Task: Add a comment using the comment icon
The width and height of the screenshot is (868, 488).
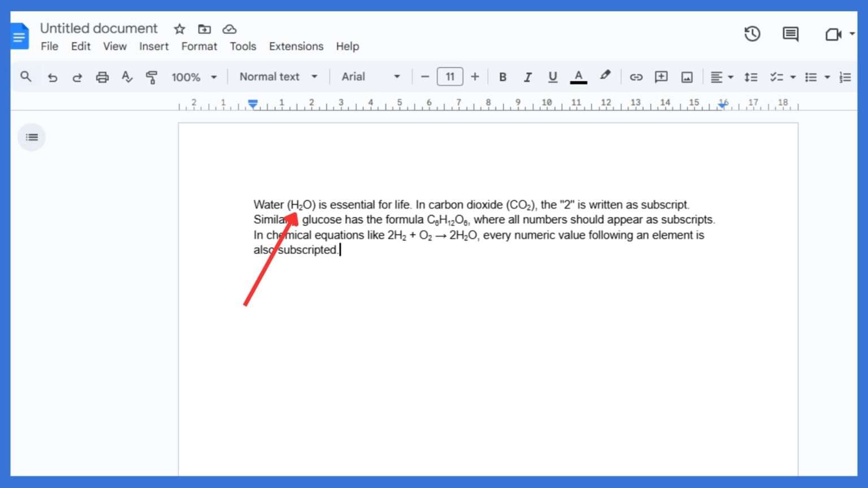Action: coord(661,76)
